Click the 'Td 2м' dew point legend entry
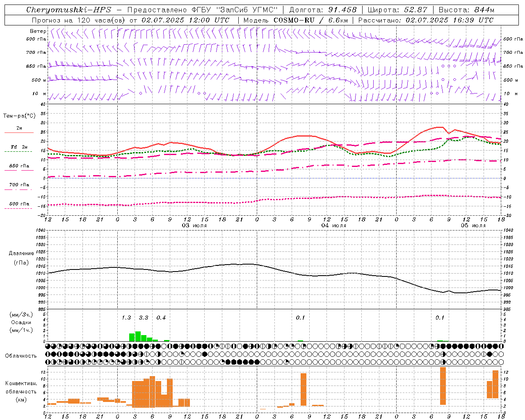 pos(19,147)
